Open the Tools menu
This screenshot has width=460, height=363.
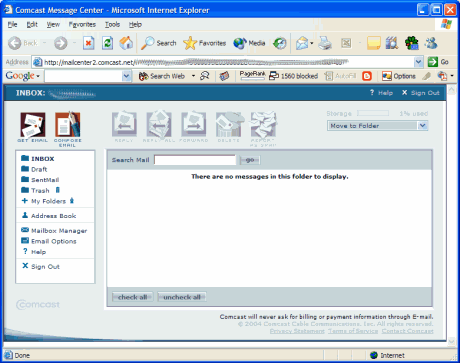point(112,24)
